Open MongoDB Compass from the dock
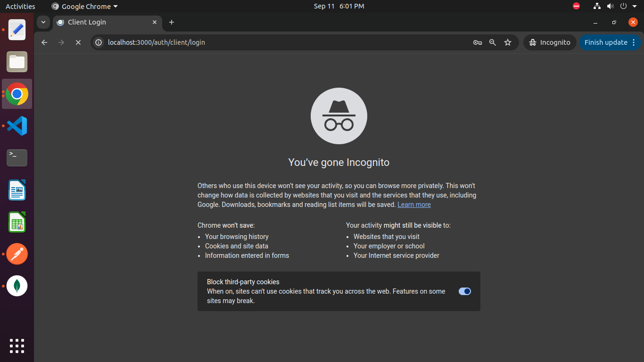This screenshot has height=362, width=644. coord(17,286)
